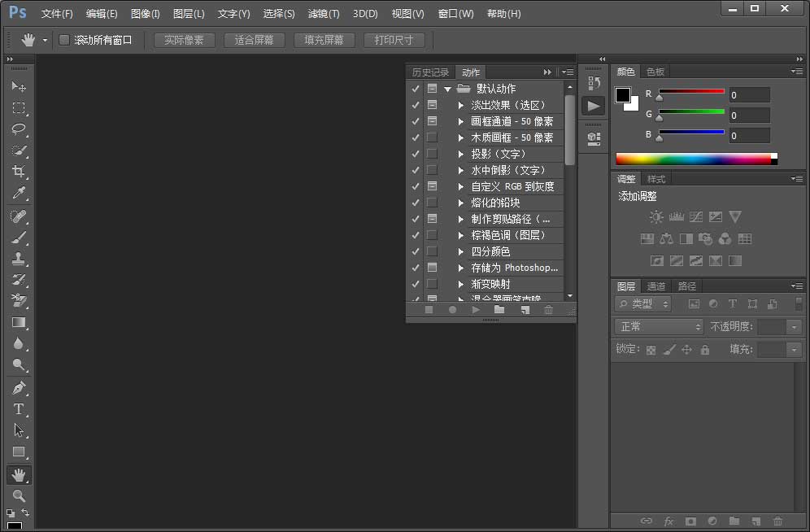Open the 滤镜(T) menu
Screen dimensions: 810x532
coord(324,14)
